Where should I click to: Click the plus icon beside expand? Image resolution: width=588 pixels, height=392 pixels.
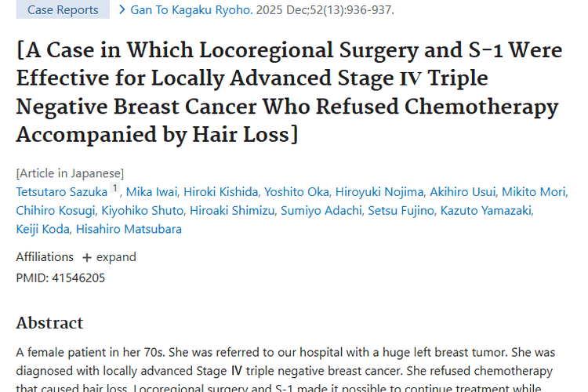coord(87,257)
